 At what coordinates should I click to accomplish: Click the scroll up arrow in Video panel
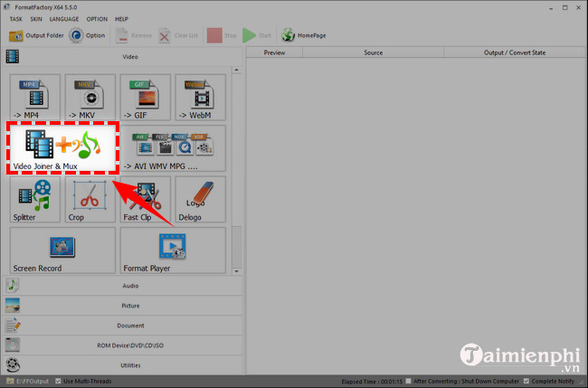tap(236, 71)
